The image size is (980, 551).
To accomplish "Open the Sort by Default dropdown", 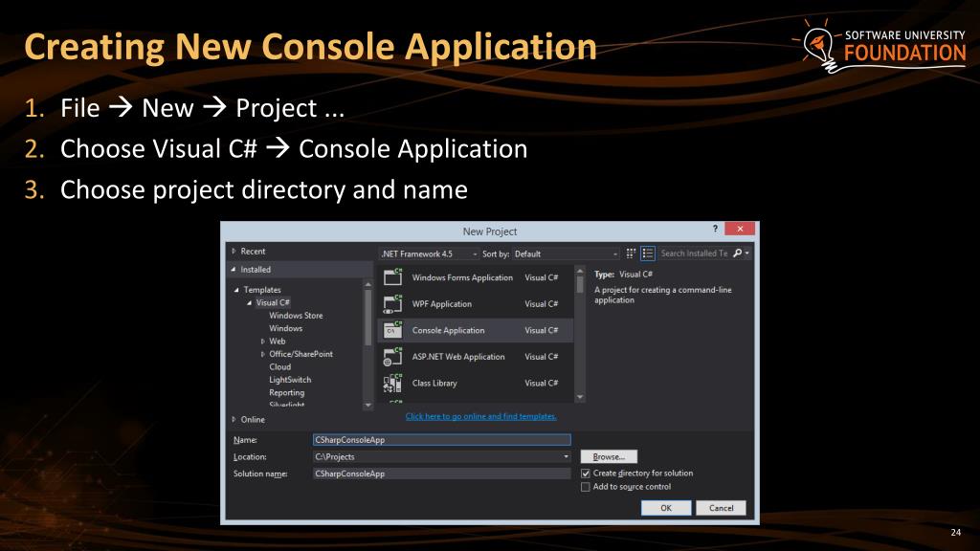I will pyautogui.click(x=567, y=253).
